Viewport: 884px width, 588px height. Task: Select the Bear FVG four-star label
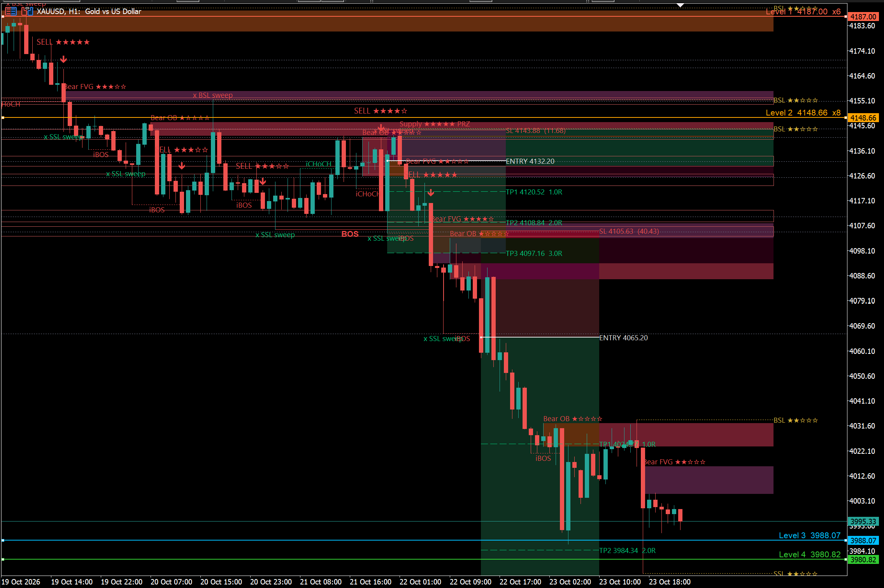tap(463, 219)
